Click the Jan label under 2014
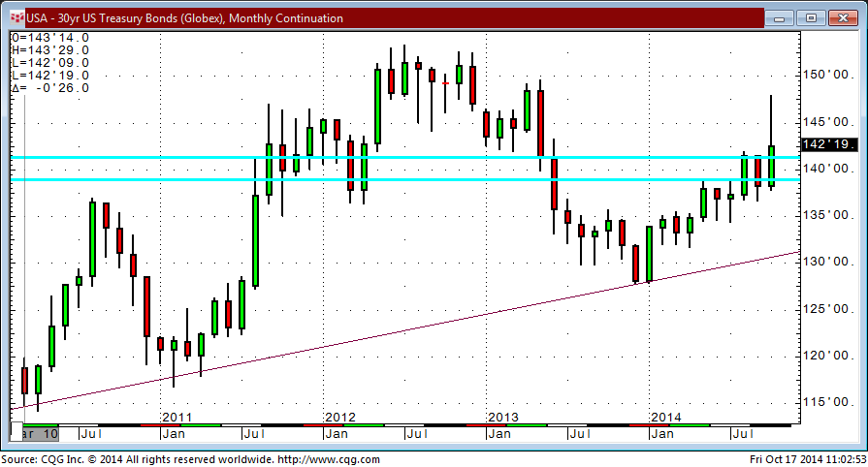 click(662, 434)
